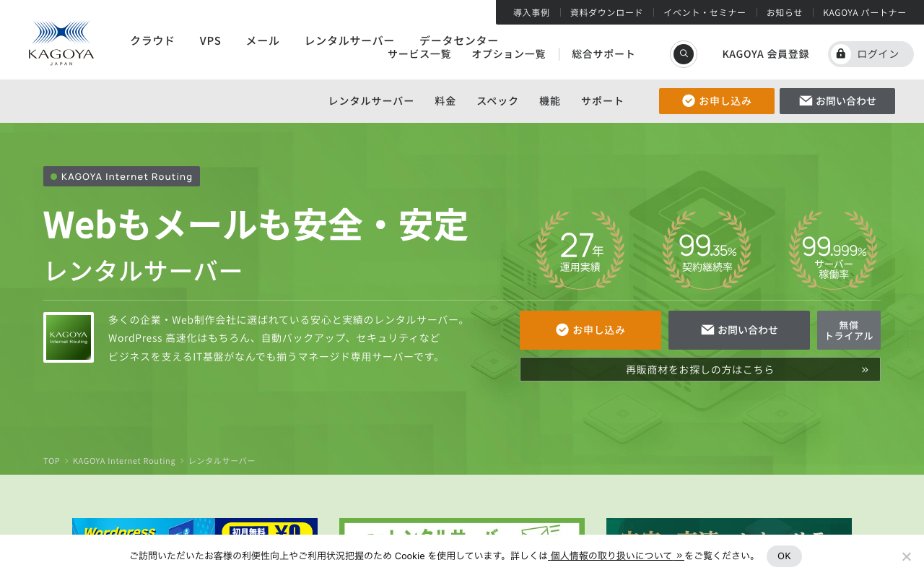Viewport: 924px width, 578px height.
Task: Open 導入事例 in top bar
Action: tap(531, 12)
